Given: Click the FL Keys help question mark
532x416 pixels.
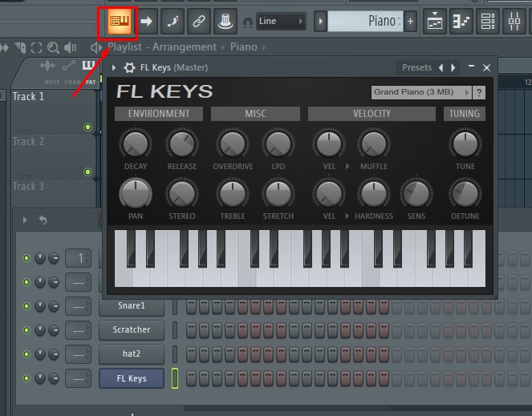Looking at the screenshot, I should click(479, 92).
